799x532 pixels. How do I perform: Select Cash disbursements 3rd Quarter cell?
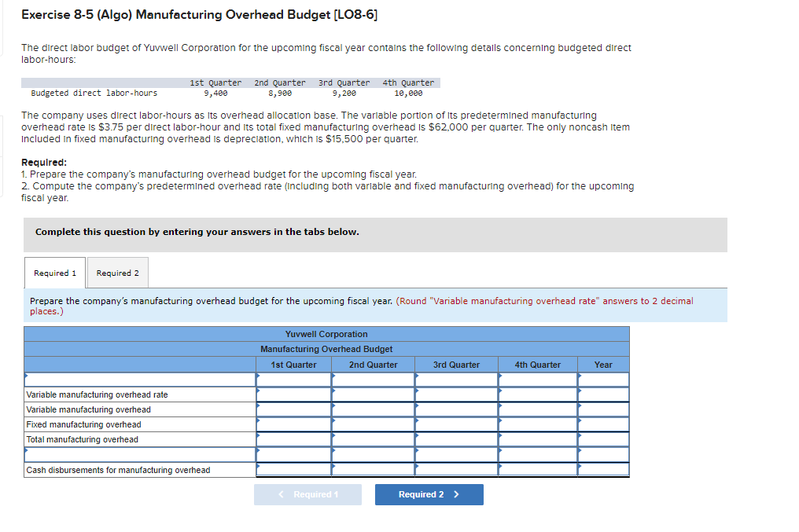coord(457,469)
